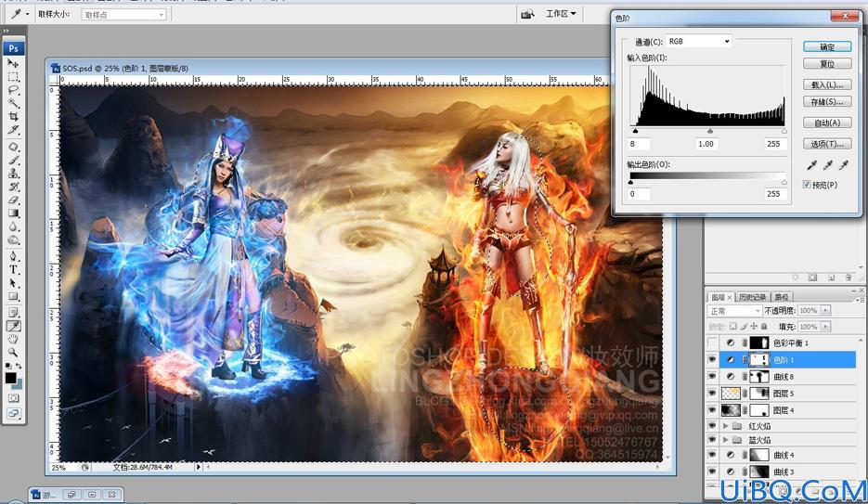Toggle the Preview checkbox in Levels dialog
This screenshot has width=868, height=504.
click(807, 185)
